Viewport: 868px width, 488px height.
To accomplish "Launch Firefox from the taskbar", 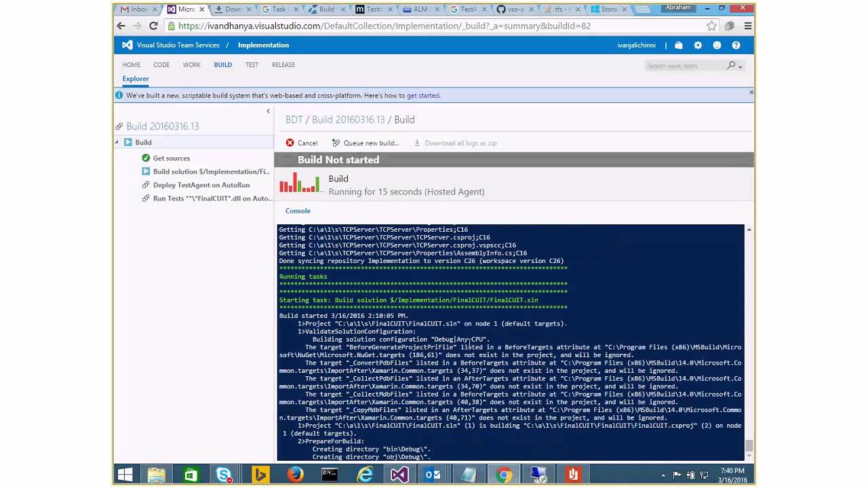I will [x=295, y=474].
